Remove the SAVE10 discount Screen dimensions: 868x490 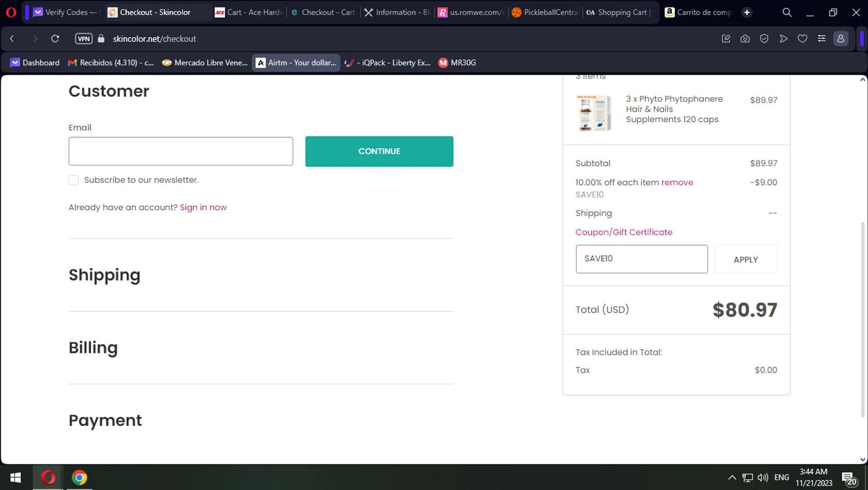[677, 182]
